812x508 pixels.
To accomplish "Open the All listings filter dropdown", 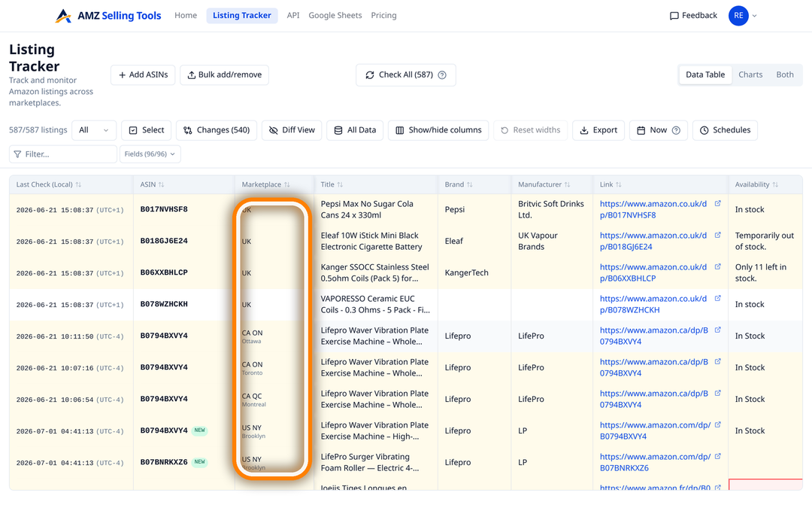I will point(94,130).
